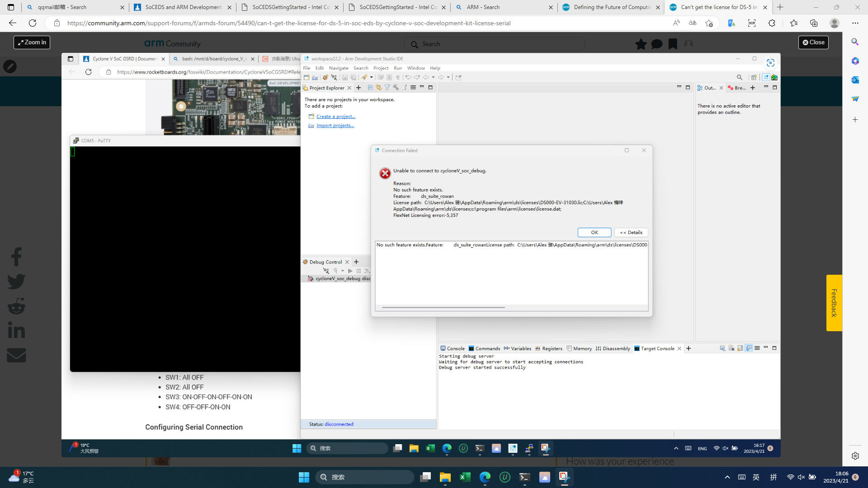Screen dimensions: 868x488
Task: Share the post on LinkedIn
Action: pos(16,330)
